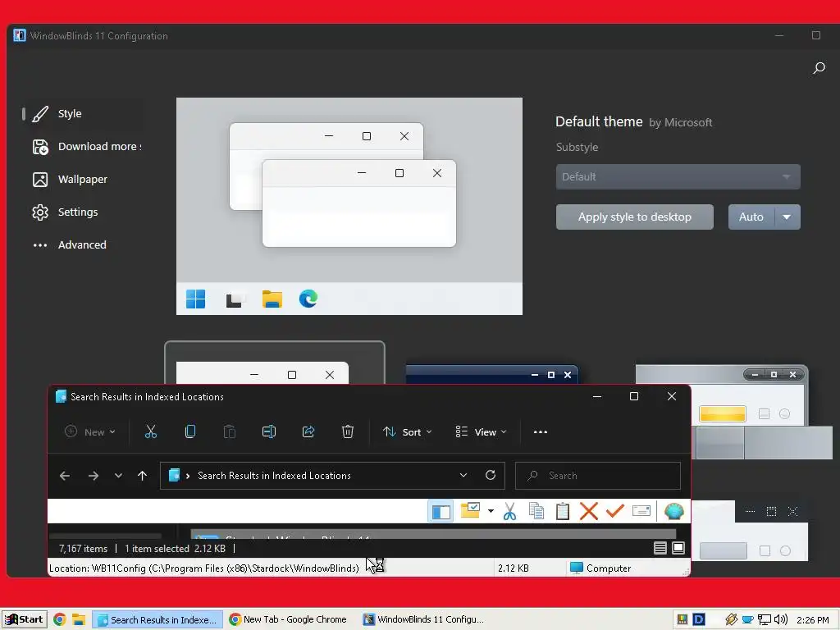Click the Auto button in WindowBlinds

pyautogui.click(x=751, y=217)
